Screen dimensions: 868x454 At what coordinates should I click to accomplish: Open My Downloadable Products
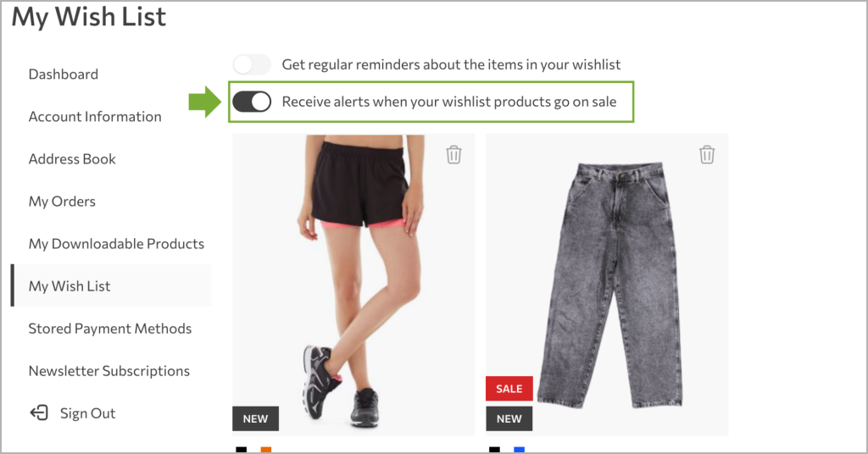pyautogui.click(x=116, y=244)
